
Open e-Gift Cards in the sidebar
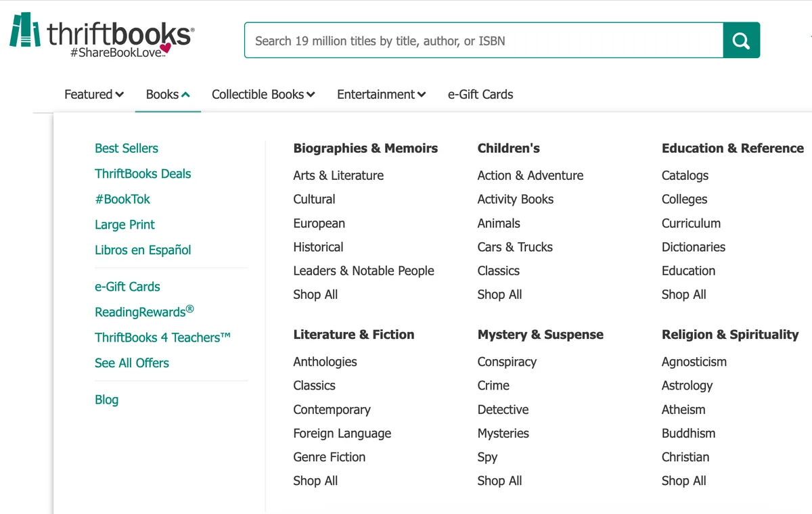pyautogui.click(x=127, y=287)
